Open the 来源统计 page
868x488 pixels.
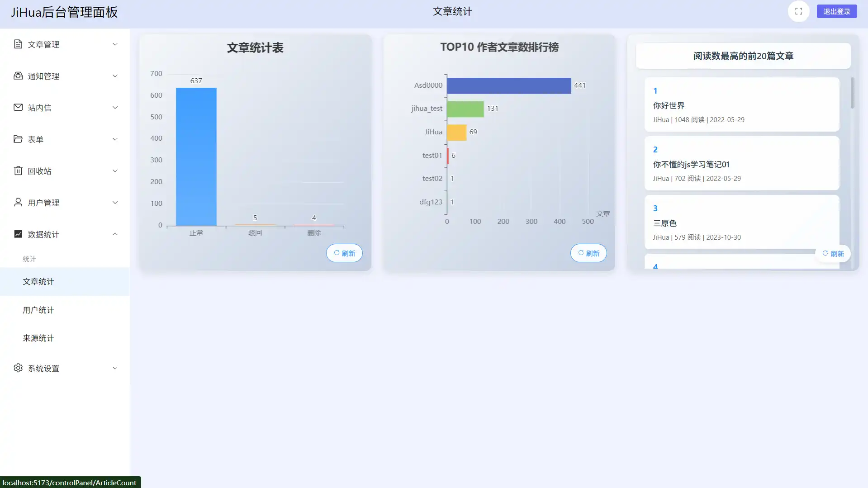[x=38, y=338]
